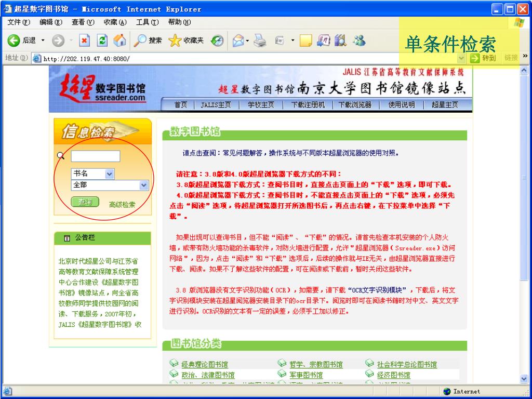Click the Edit with Word icon
The image size is (532, 399).
pyautogui.click(x=280, y=41)
